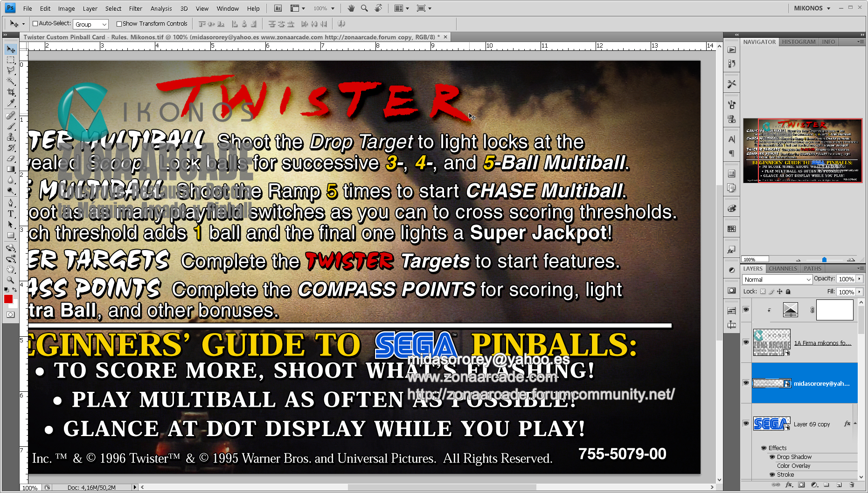
Task: Open the Arrange Documents dropdown
Action: (401, 8)
